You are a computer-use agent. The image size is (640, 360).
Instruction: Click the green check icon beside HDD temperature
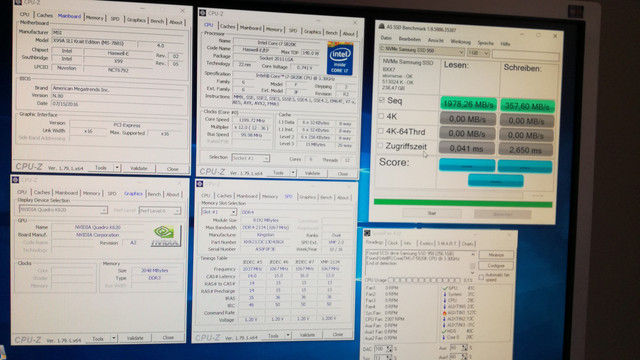click(445, 331)
